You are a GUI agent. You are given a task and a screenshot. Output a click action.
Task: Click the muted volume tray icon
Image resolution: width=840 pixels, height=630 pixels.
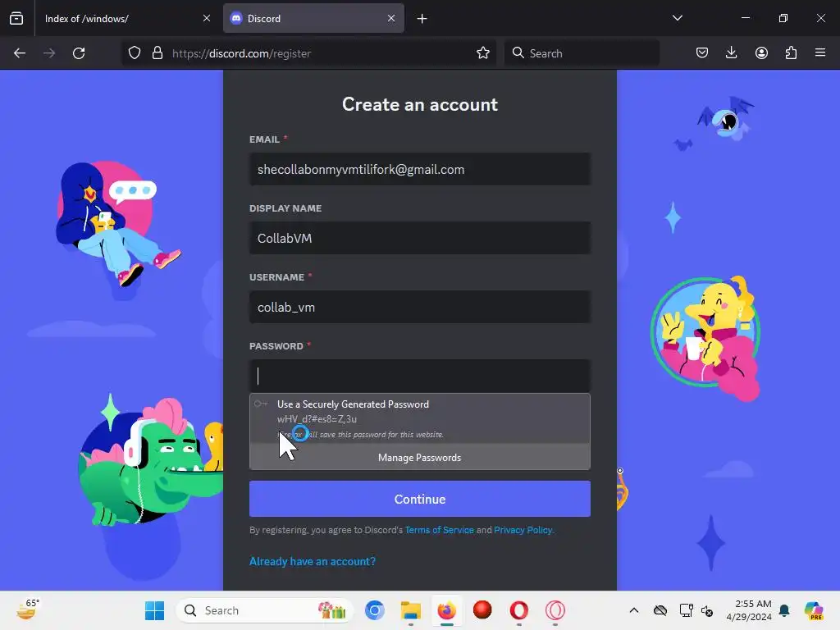click(707, 610)
